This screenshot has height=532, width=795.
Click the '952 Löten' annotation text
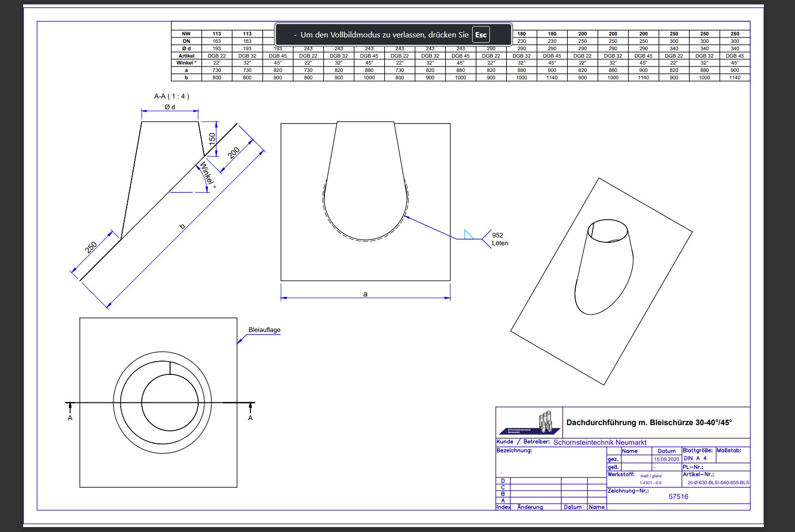[x=499, y=239]
